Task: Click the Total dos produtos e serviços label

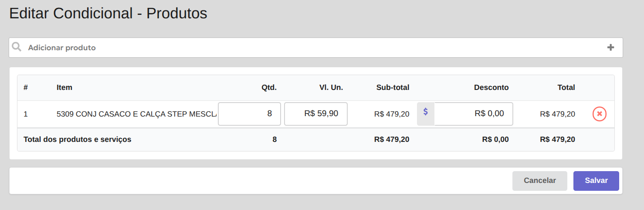Action: (x=77, y=140)
